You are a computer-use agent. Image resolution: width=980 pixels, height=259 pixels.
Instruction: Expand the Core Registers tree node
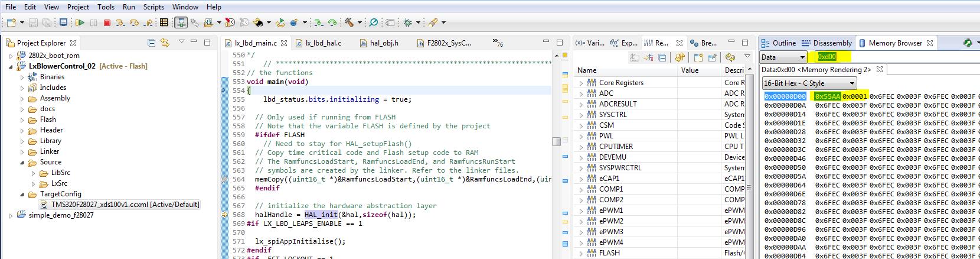(581, 83)
